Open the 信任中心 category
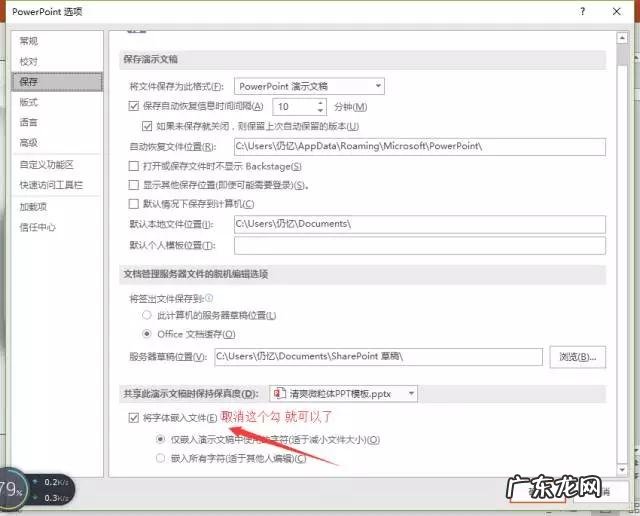The image size is (640, 516). point(38,227)
